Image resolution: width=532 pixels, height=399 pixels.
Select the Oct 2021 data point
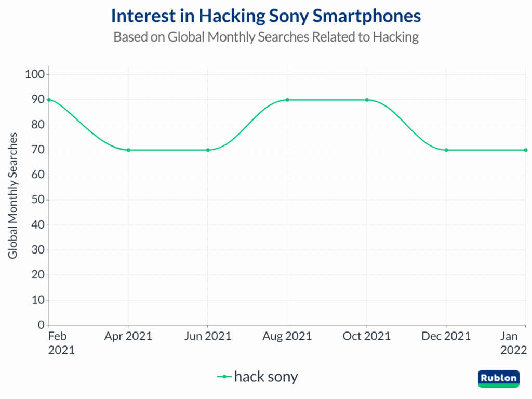[367, 100]
